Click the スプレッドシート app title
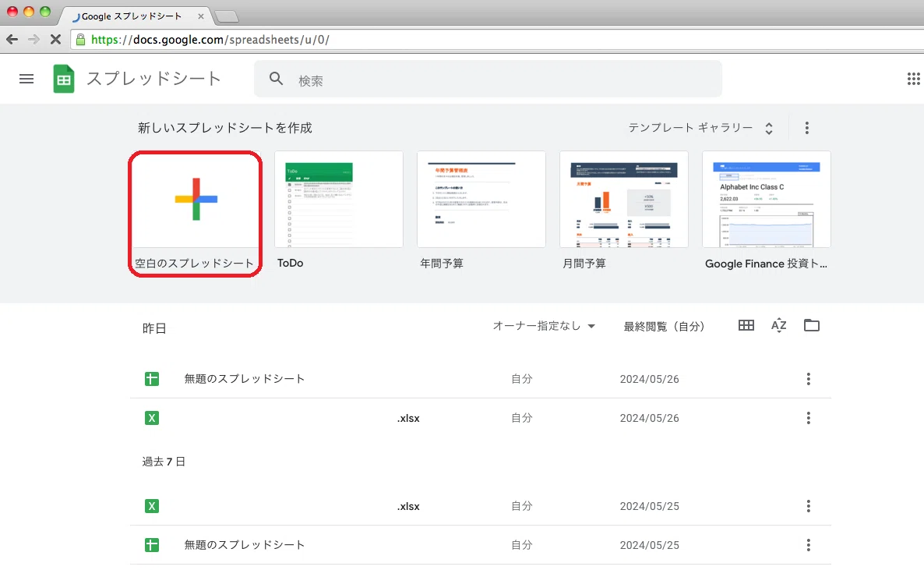This screenshot has width=924, height=570. pyautogui.click(x=153, y=79)
